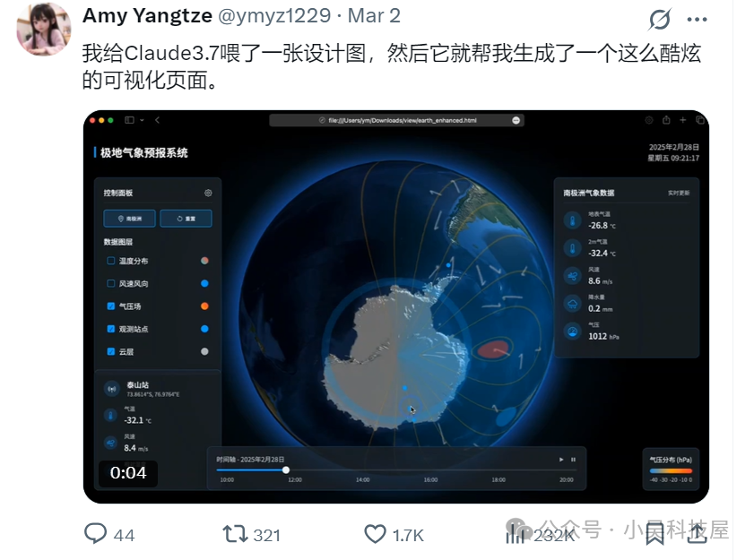Click the browser share icon

(666, 120)
